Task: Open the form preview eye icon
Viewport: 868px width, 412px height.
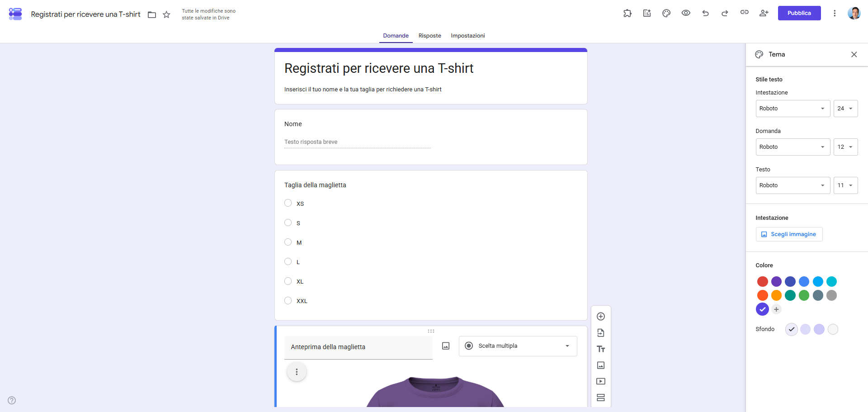Action: pyautogui.click(x=686, y=13)
